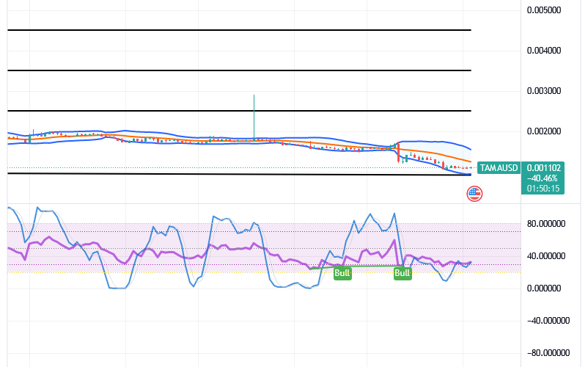Screen dimensions: 588x367
Task: Click the first green Bull divergence label
Action: click(x=342, y=273)
